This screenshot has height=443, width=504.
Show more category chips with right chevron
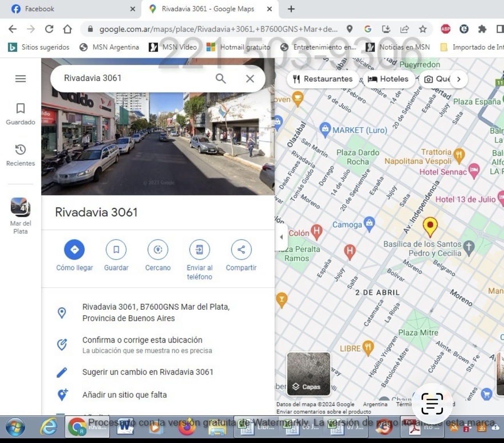click(459, 79)
